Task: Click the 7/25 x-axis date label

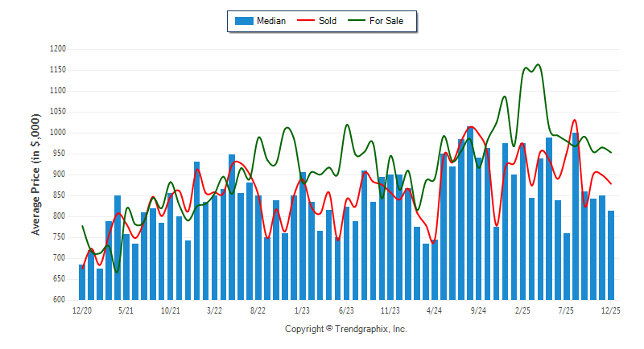Action: tap(567, 310)
